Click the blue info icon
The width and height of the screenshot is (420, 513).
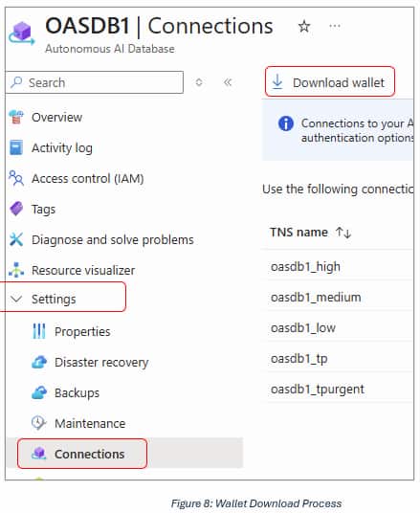285,123
